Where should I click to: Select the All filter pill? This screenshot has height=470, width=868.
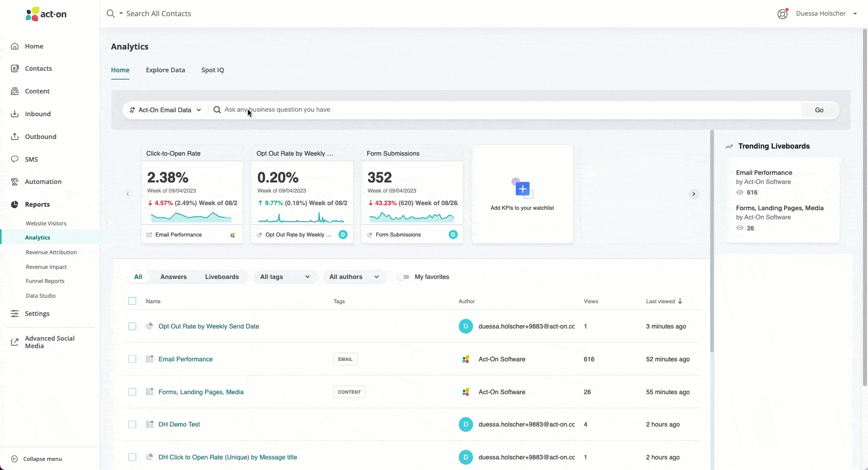138,277
